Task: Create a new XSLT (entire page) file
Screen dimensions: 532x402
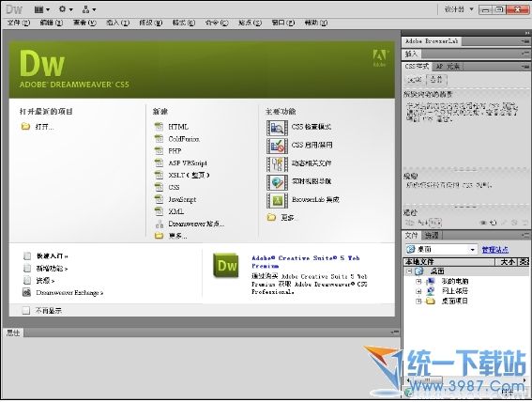Action: point(189,176)
